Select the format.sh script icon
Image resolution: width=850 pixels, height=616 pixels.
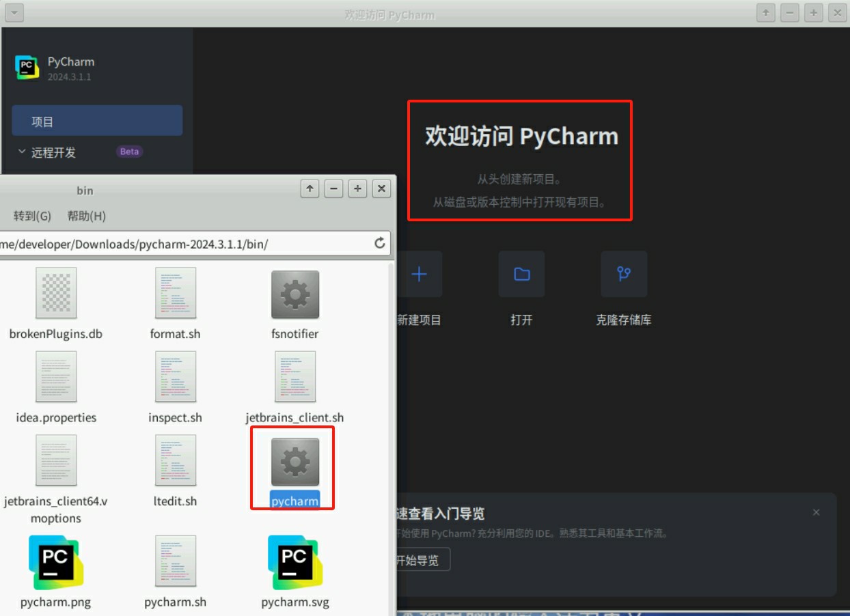point(176,293)
